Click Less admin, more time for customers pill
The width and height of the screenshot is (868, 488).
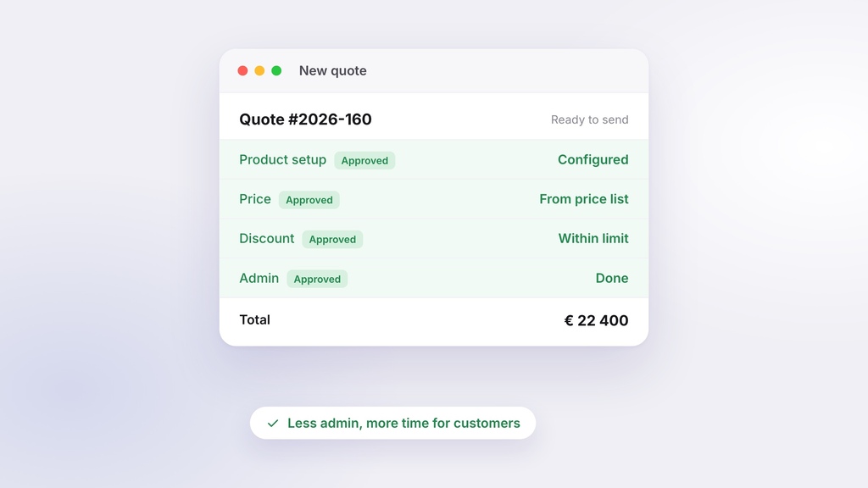393,424
